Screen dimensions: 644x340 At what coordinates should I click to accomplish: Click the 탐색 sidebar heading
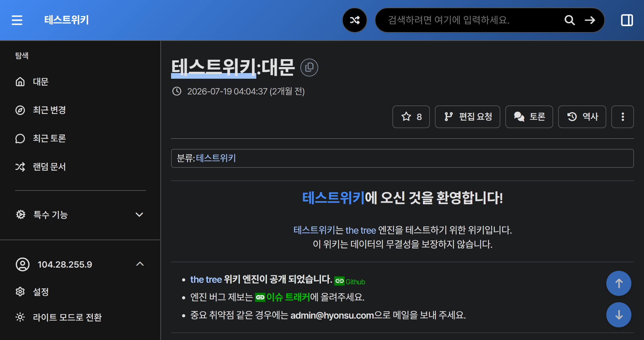pyautogui.click(x=22, y=56)
